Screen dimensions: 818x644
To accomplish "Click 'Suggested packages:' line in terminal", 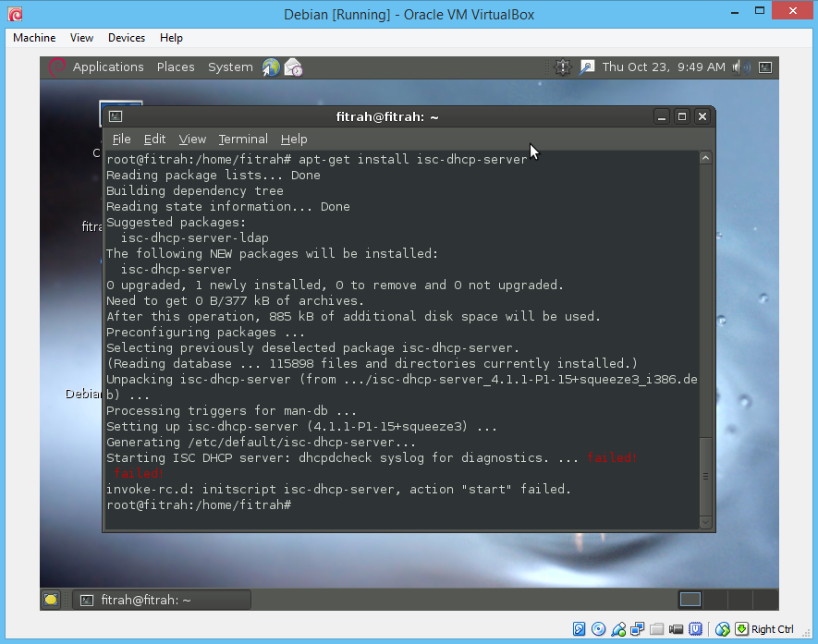I will coord(176,222).
